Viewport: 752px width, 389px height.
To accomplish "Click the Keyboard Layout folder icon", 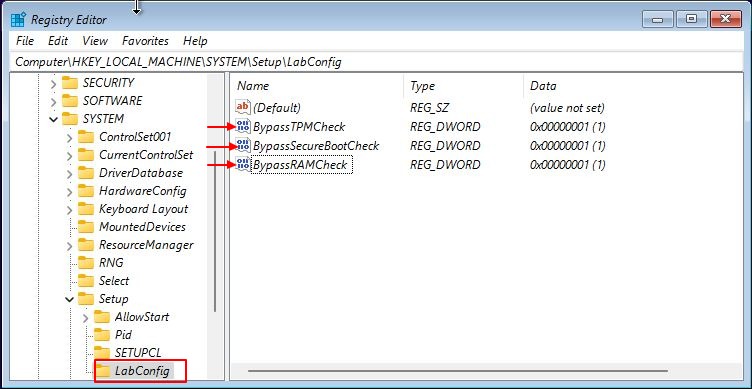I will coord(86,209).
